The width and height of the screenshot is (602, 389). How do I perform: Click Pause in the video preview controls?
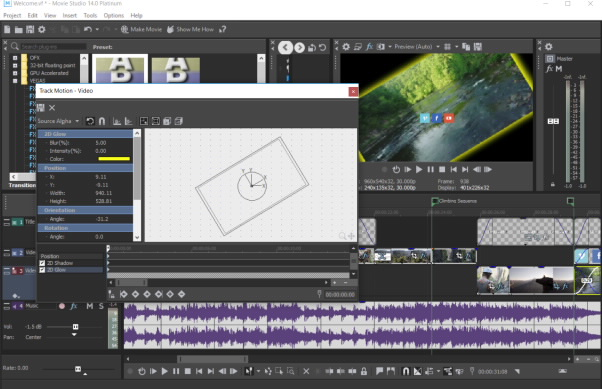pyautogui.click(x=430, y=169)
